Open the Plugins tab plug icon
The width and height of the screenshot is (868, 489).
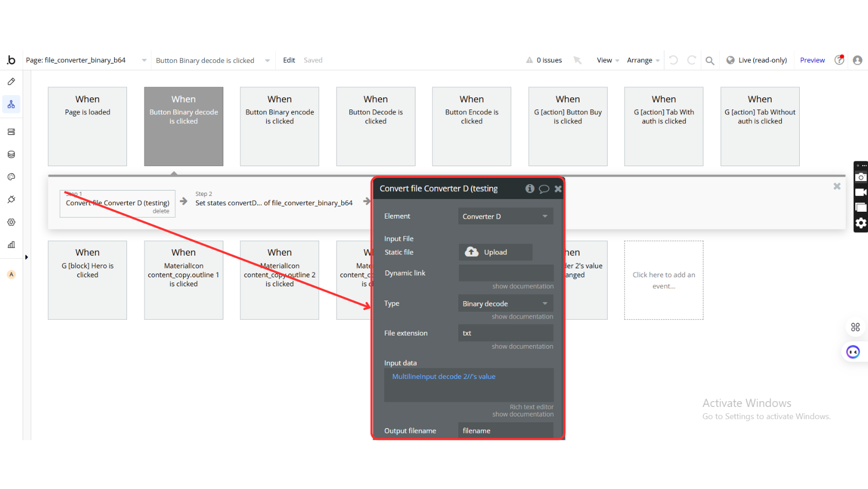coord(11,200)
